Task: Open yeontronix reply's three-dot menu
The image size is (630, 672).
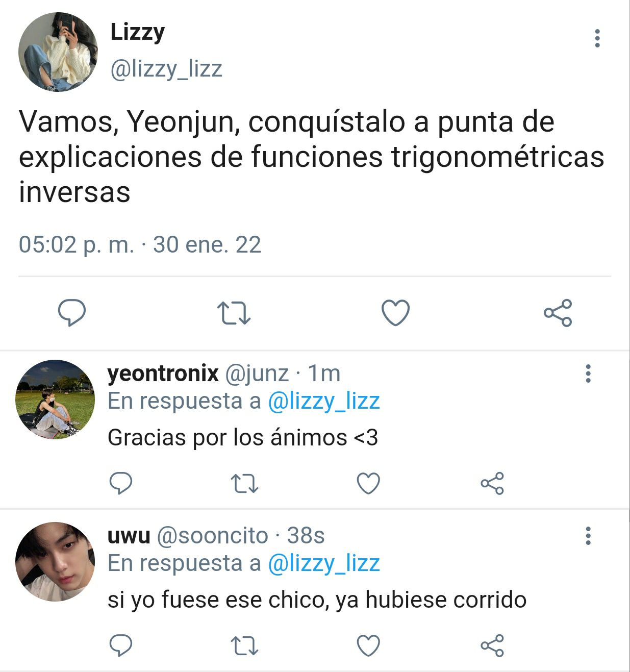Action: (588, 374)
